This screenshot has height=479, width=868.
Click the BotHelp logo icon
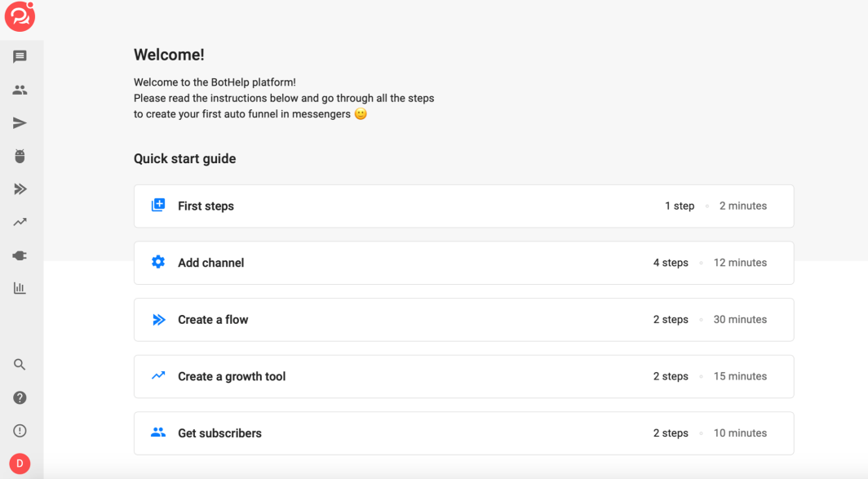click(20, 16)
